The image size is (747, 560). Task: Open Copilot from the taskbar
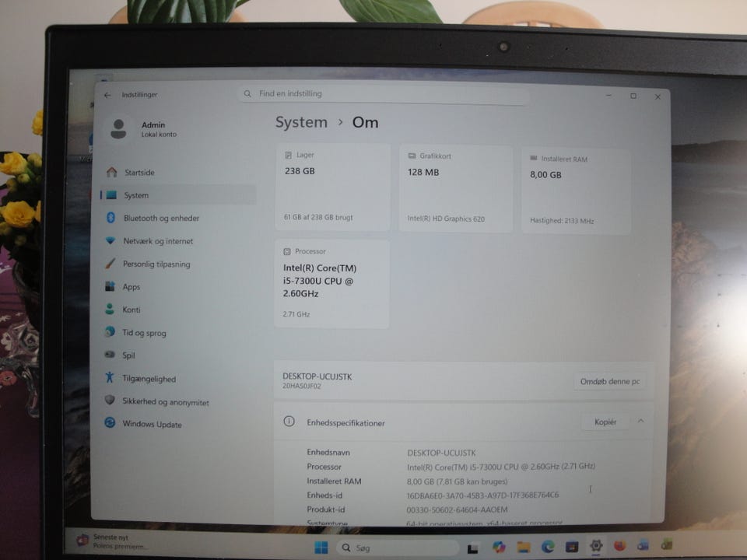click(x=499, y=548)
